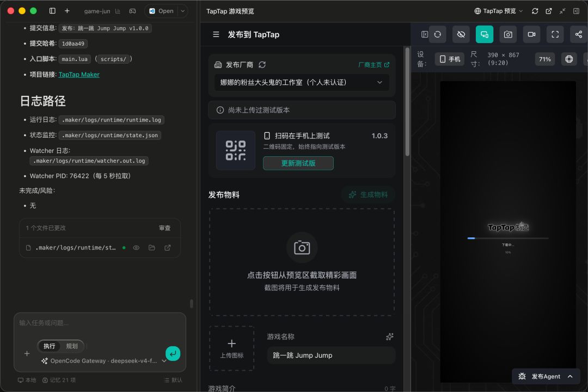Send the message with the green enter button

click(x=173, y=353)
